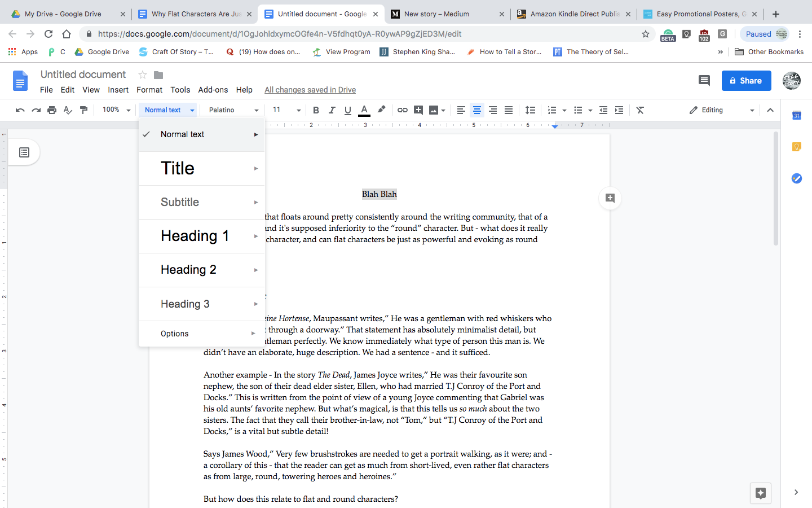Open Google Calendar from the side panel
812x508 pixels.
click(x=796, y=115)
